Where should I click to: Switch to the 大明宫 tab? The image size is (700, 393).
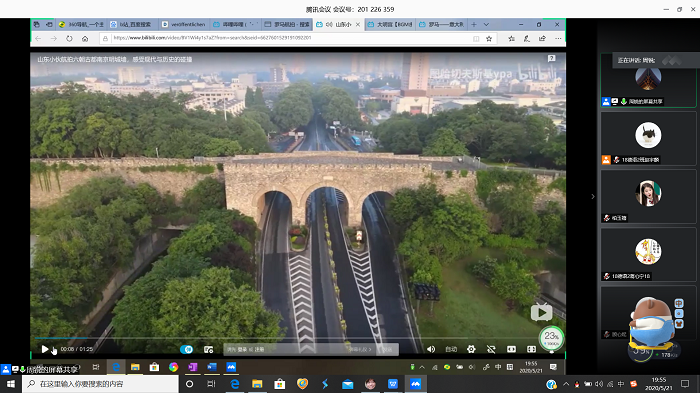click(x=390, y=25)
